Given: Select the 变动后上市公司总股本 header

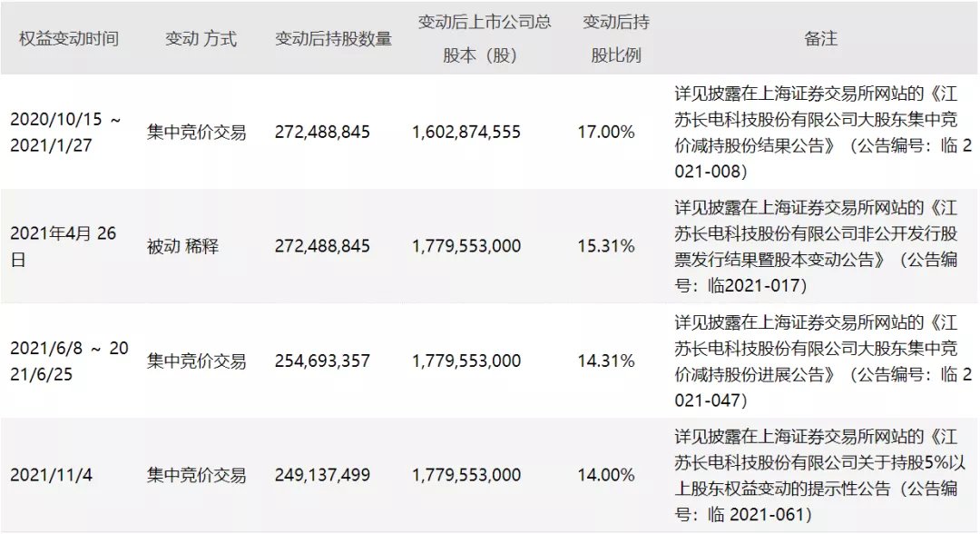Looking at the screenshot, I should point(484,39).
